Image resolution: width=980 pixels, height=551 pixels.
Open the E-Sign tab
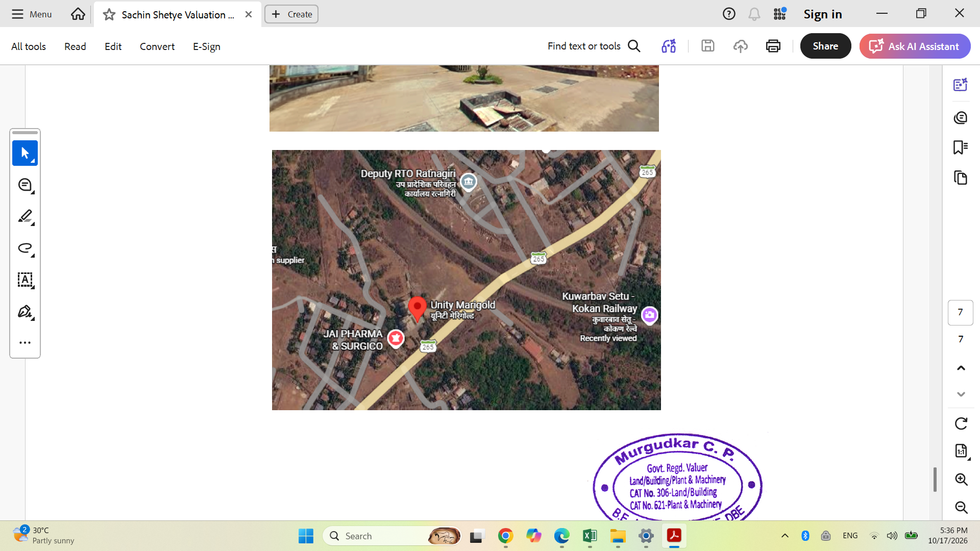tap(207, 46)
